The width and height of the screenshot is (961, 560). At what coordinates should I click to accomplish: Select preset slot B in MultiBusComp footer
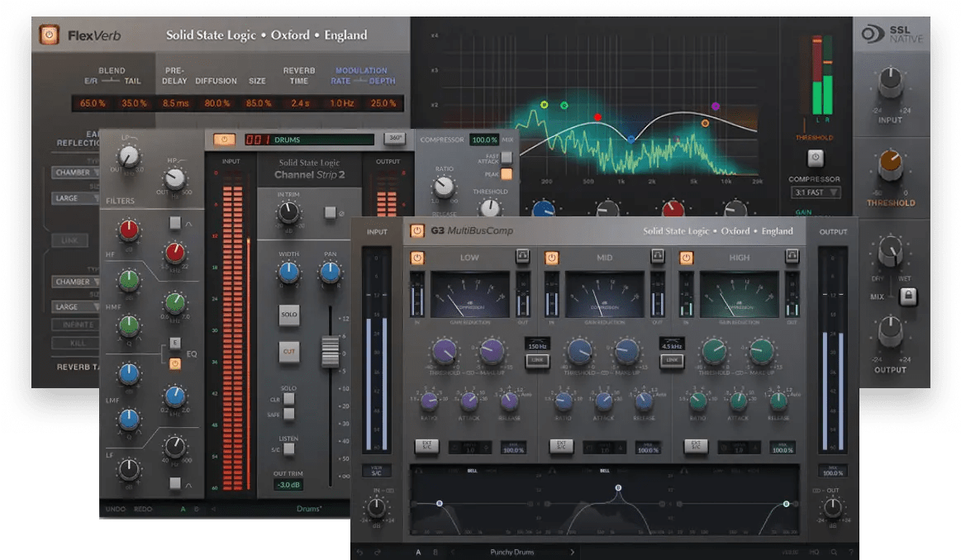435,552
